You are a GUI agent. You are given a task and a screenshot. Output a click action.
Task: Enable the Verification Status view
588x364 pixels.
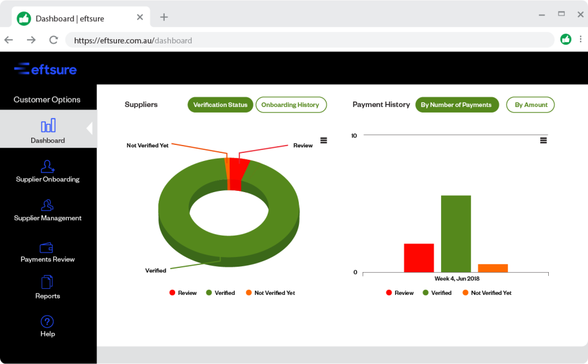(220, 105)
